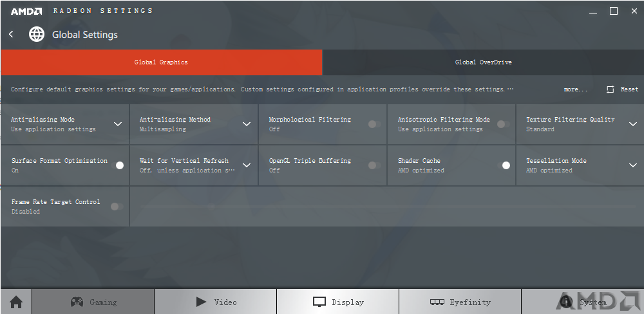Viewport: 644px width, 314px height.
Task: Click the reset icon next to Reset
Action: tap(611, 89)
